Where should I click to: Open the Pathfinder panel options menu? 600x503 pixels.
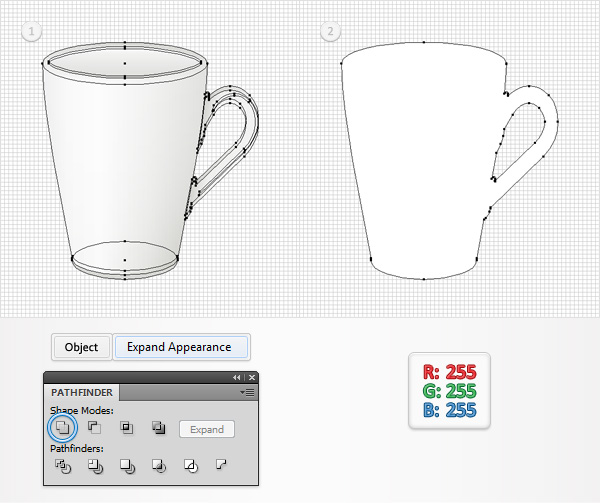[247, 392]
